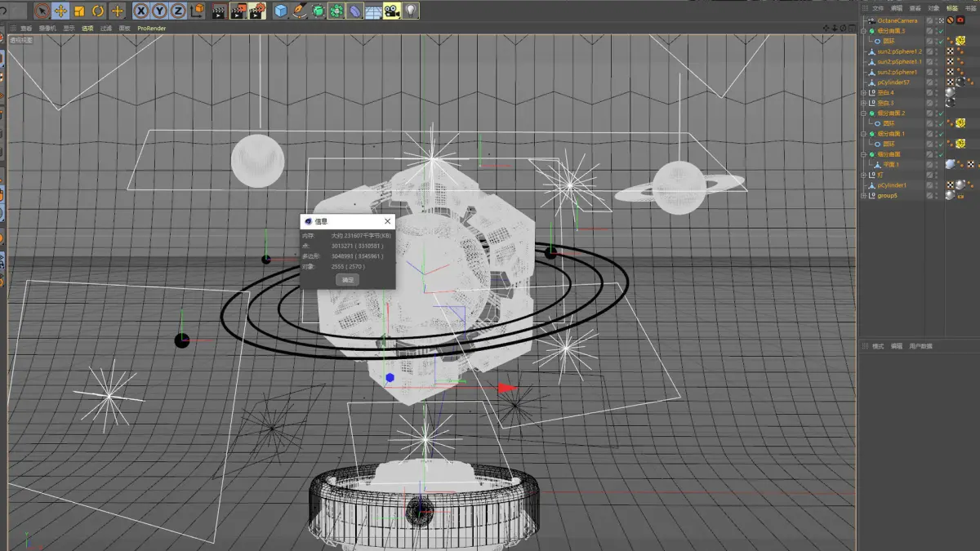Select group5 object
Viewport: 980px width, 551px height.
tap(888, 195)
